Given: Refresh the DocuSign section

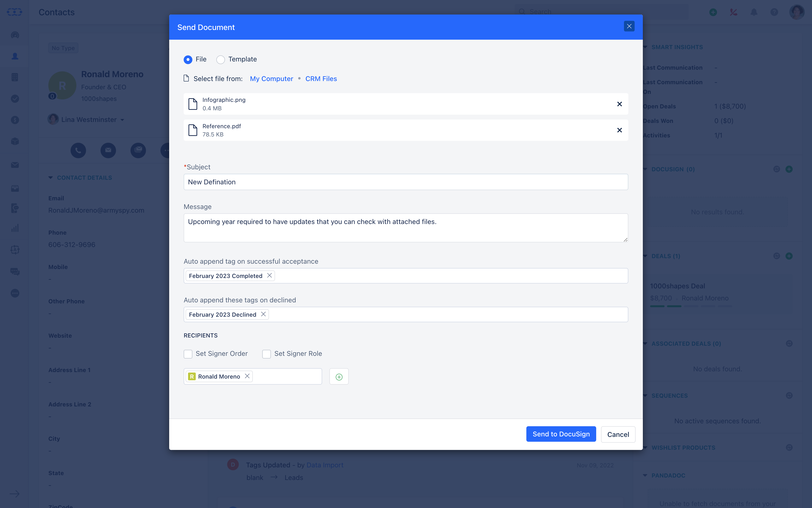Looking at the screenshot, I should pyautogui.click(x=776, y=169).
